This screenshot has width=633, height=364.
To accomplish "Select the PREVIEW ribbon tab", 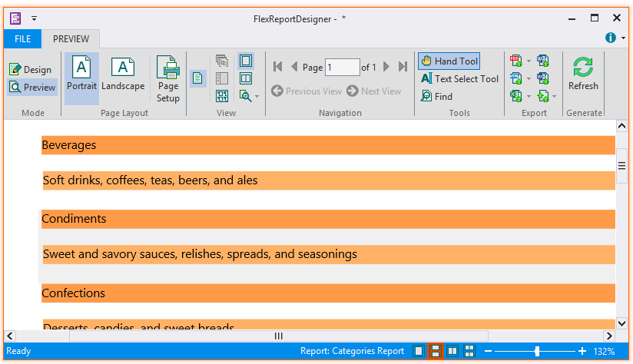I will click(x=71, y=39).
